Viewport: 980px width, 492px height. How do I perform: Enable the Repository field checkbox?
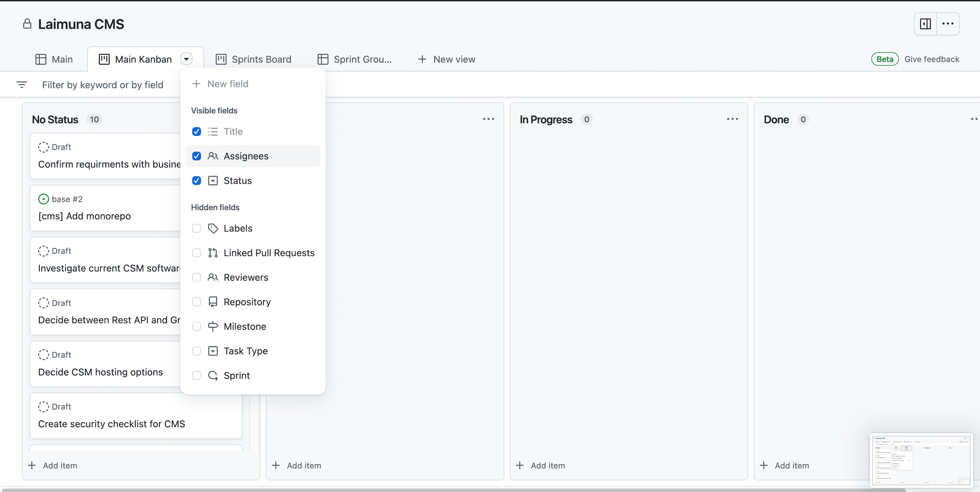(197, 302)
